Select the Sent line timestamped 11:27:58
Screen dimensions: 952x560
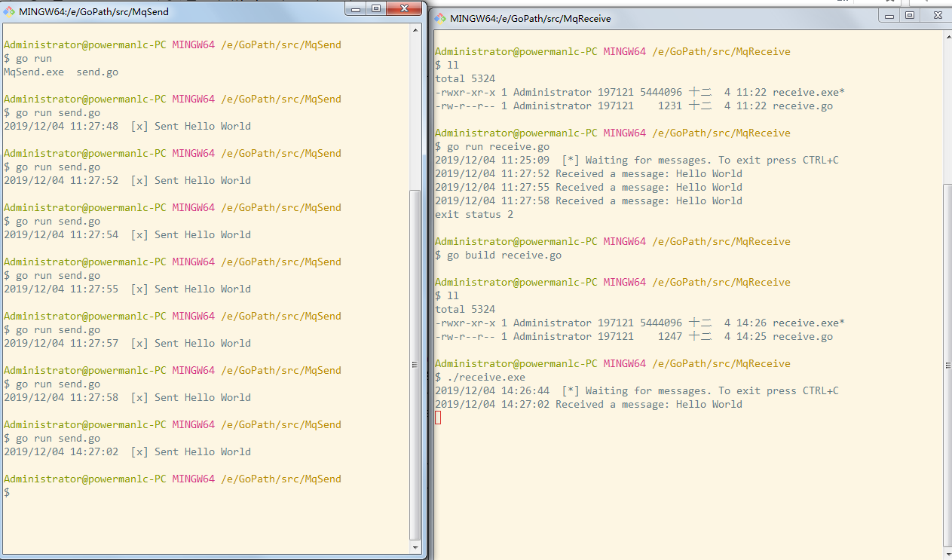point(127,397)
